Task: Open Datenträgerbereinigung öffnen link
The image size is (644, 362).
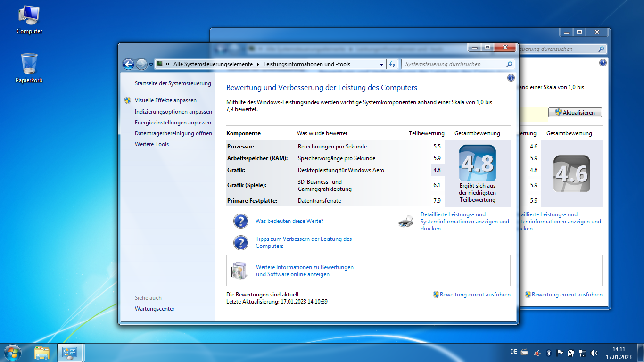Action: (173, 133)
